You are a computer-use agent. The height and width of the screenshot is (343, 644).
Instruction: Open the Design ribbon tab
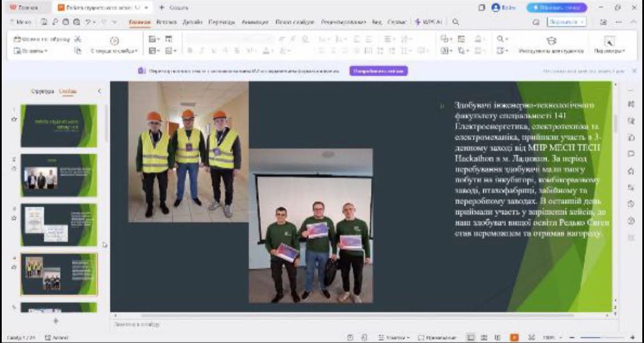(192, 22)
